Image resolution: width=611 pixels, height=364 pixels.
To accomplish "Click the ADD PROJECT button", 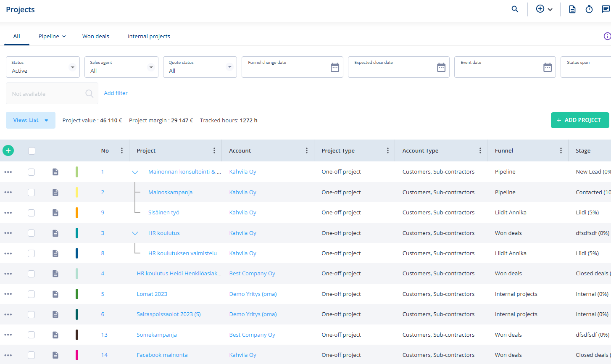I will [x=580, y=120].
